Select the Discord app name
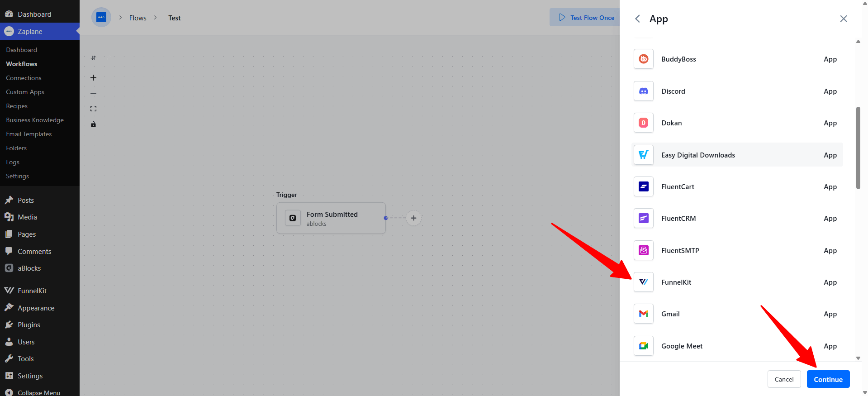This screenshot has height=396, width=868. (x=673, y=91)
